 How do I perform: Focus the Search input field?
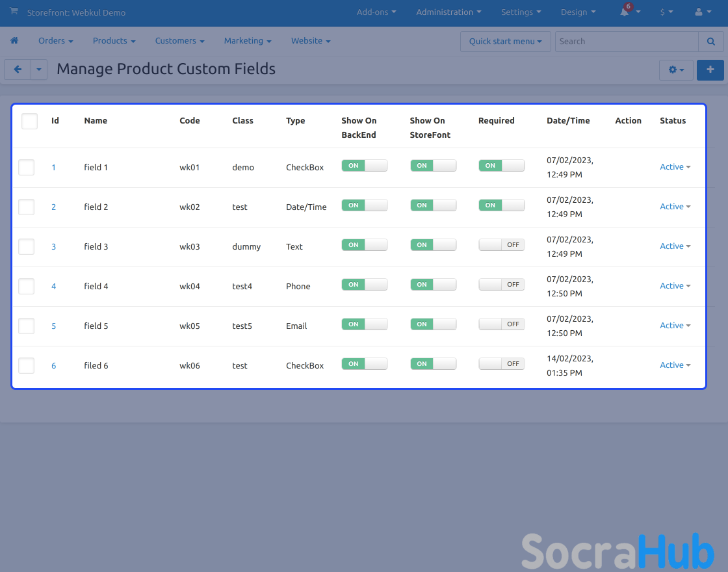pos(627,42)
